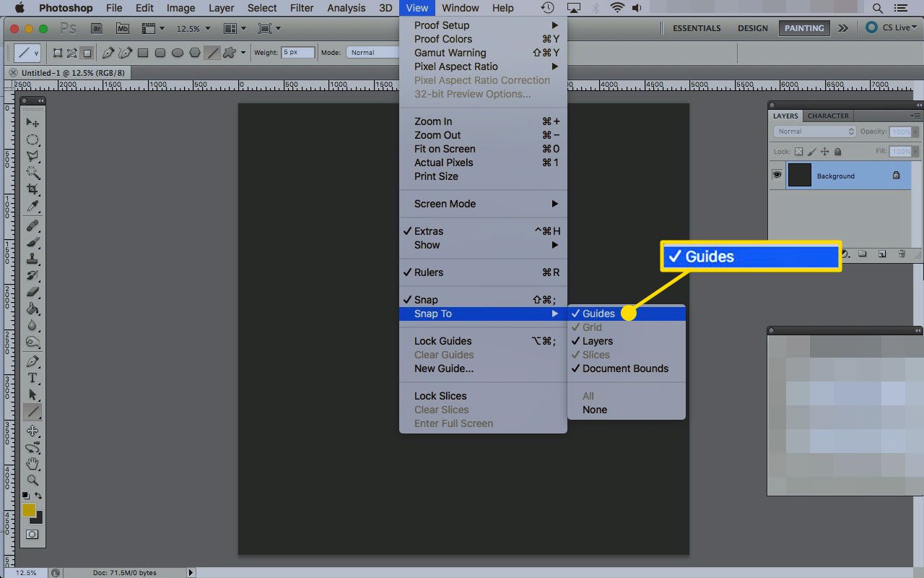Screen dimensions: 924x578
Task: Toggle Snap in the View menu
Action: (483, 300)
